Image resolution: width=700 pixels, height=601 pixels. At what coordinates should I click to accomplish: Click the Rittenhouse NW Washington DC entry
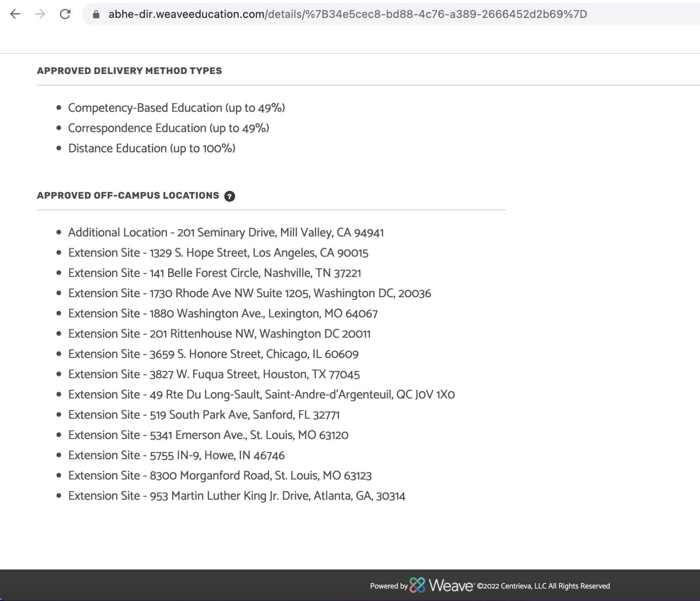point(219,334)
